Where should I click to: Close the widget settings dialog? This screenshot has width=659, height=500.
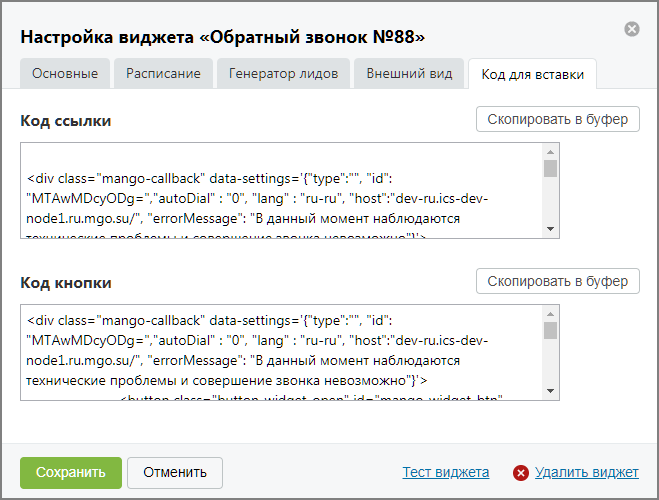click(632, 29)
